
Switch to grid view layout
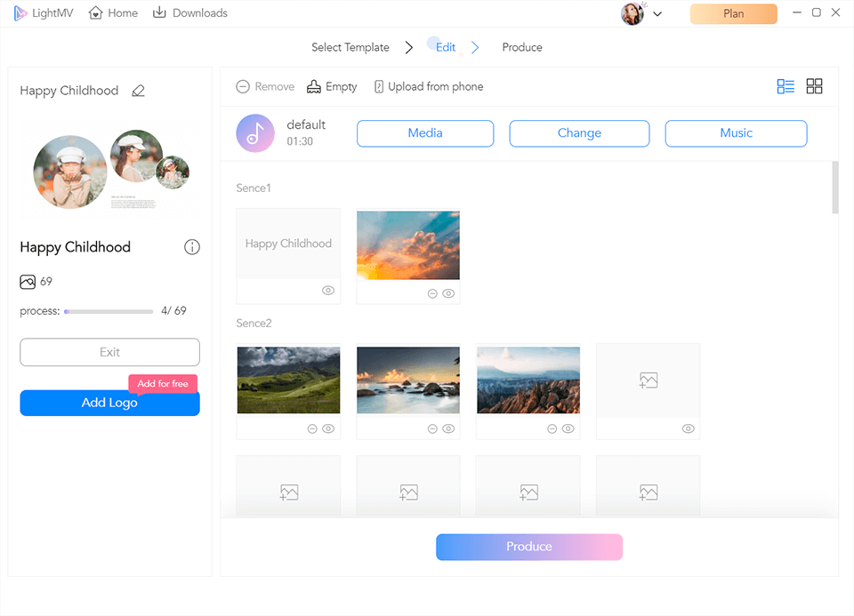pos(814,86)
